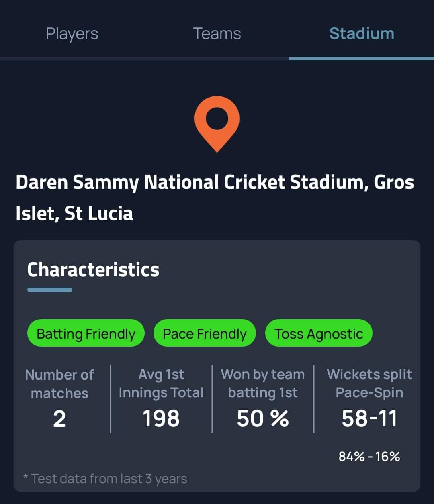Select the Toss Agnostic tag
The width and height of the screenshot is (434, 504).
coord(319,333)
